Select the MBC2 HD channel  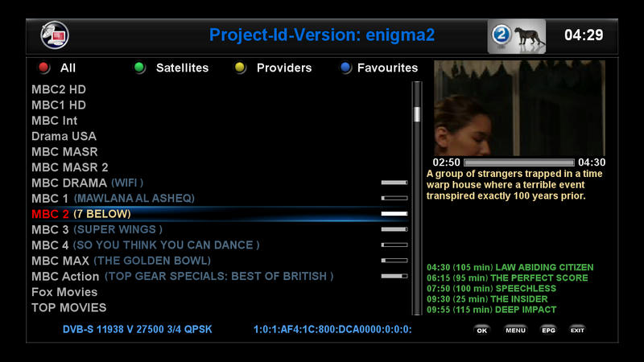coord(220,89)
